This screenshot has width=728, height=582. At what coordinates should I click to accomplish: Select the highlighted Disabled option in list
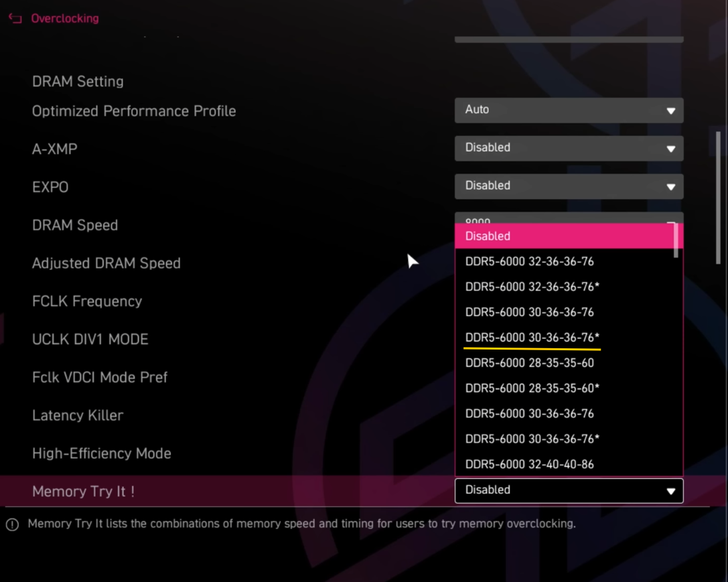(565, 236)
